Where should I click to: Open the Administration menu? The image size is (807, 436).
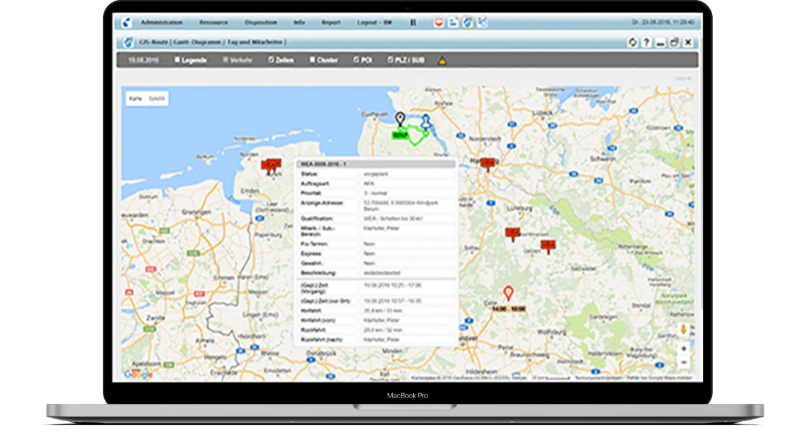(x=161, y=23)
